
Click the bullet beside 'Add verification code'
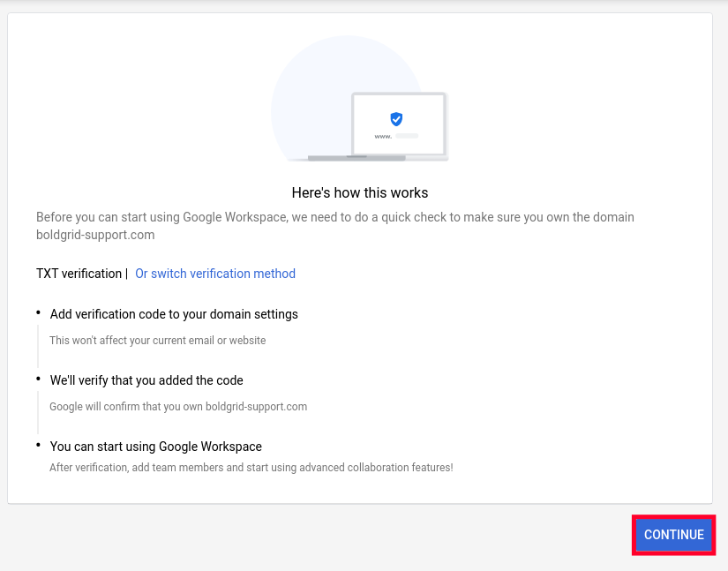pos(39,312)
